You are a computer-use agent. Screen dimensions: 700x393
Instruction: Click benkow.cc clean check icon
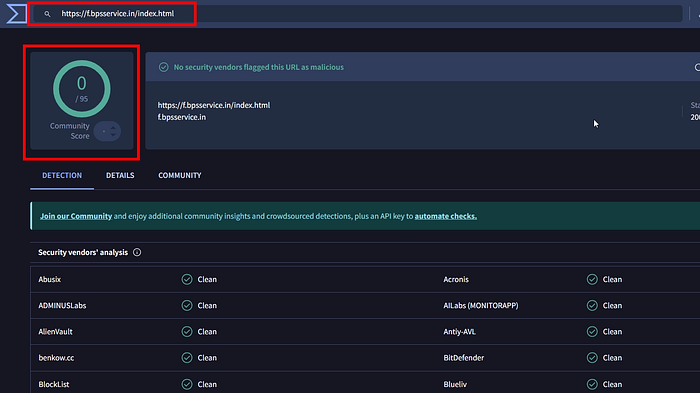point(187,358)
